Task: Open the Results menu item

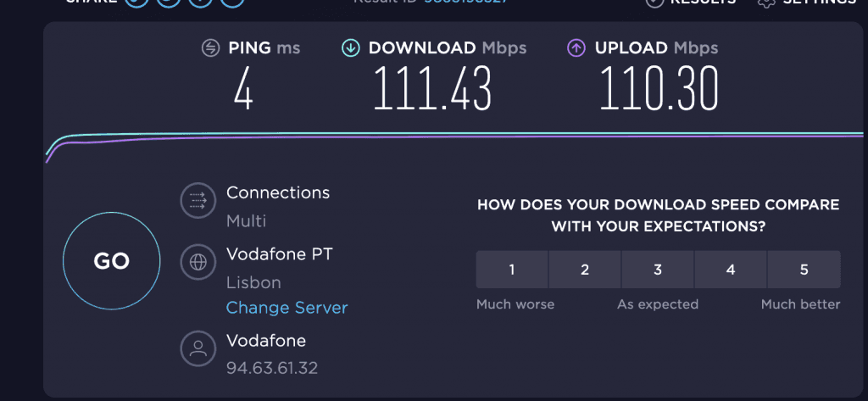Action: pyautogui.click(x=692, y=3)
